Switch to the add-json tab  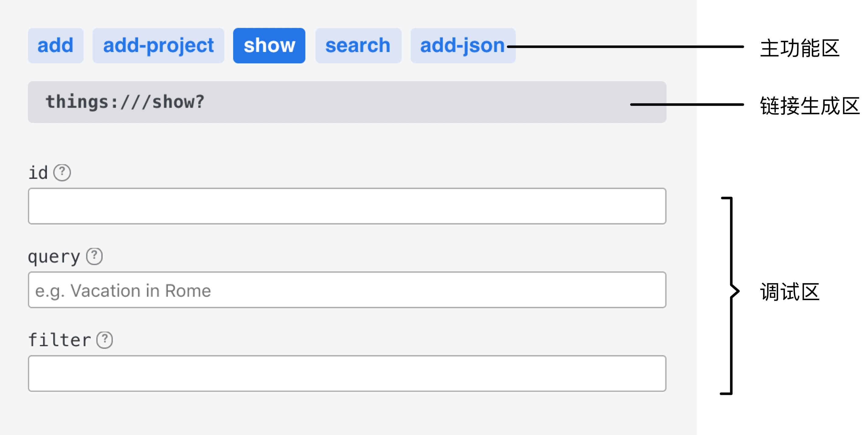pos(462,46)
